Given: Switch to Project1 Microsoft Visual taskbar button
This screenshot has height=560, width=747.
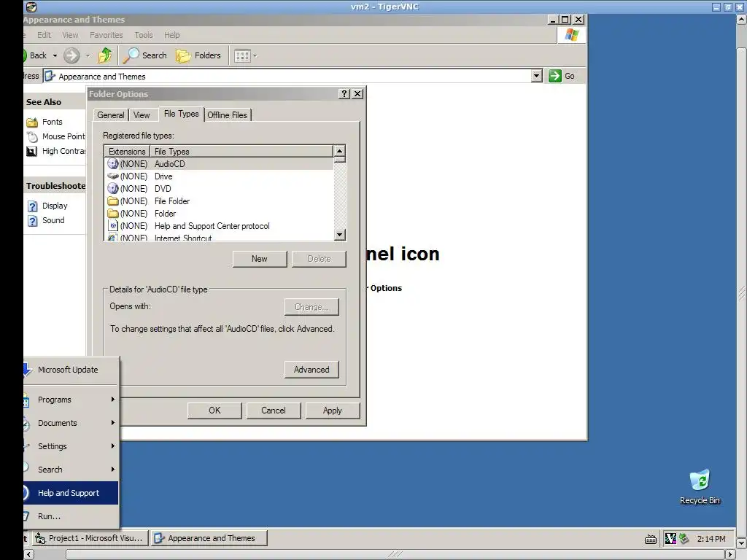Looking at the screenshot, I should [x=90, y=538].
